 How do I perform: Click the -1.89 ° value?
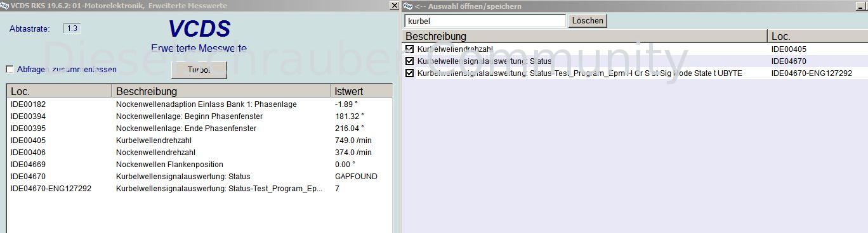pyautogui.click(x=346, y=104)
